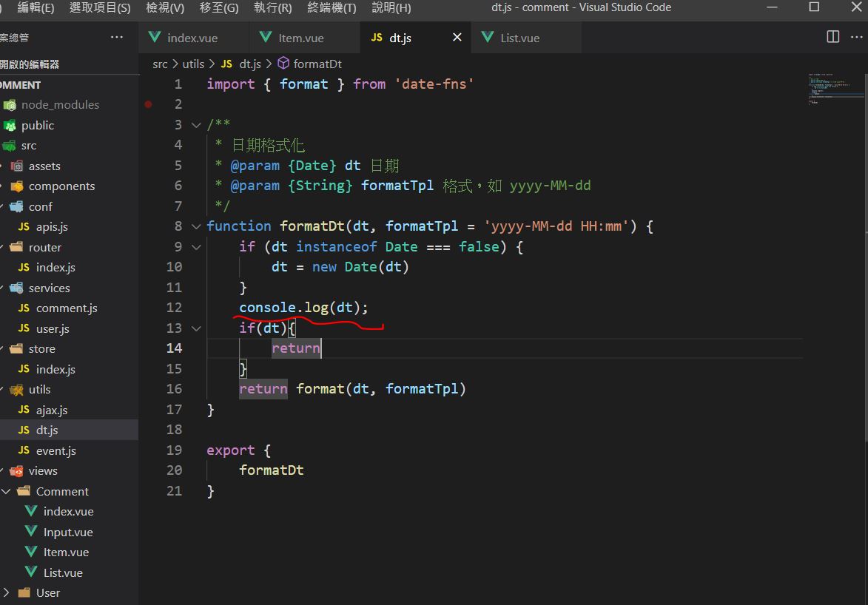The height and width of the screenshot is (605, 868).
Task: Click the JS icon beside apis.js
Action: tap(24, 227)
